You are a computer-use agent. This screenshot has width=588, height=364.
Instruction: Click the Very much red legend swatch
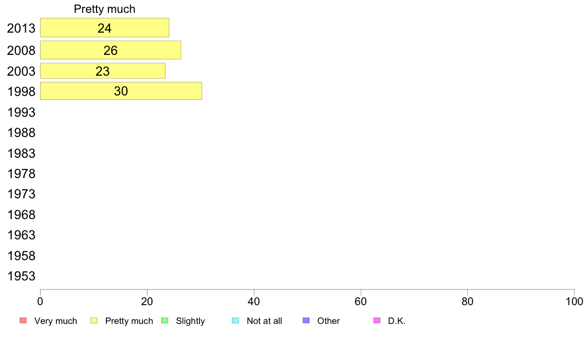[23, 320]
